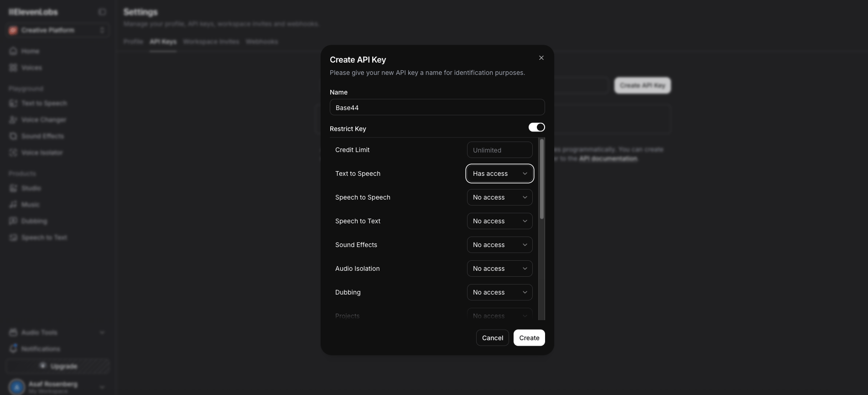This screenshot has width=868, height=395.
Task: Set a value in Credit Limit field
Action: 499,150
